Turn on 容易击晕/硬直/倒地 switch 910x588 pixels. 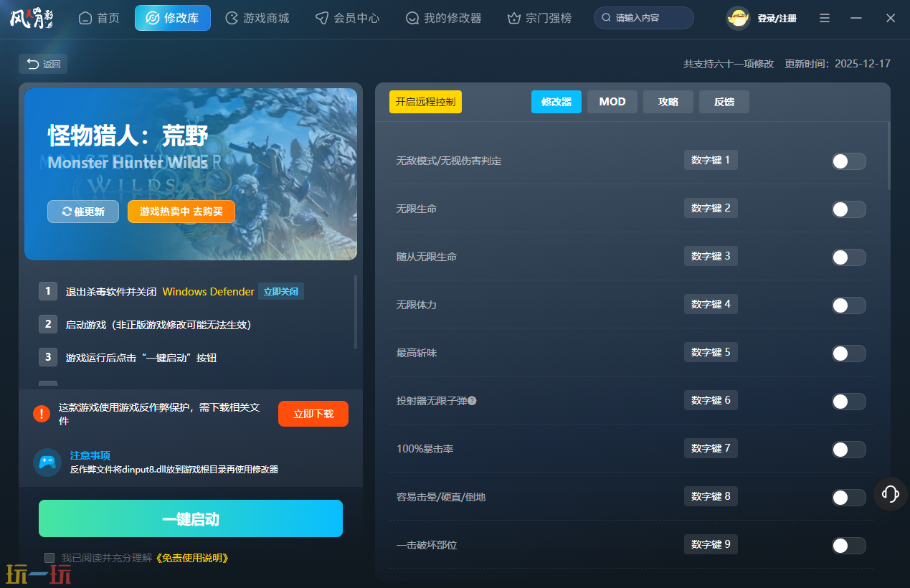848,498
